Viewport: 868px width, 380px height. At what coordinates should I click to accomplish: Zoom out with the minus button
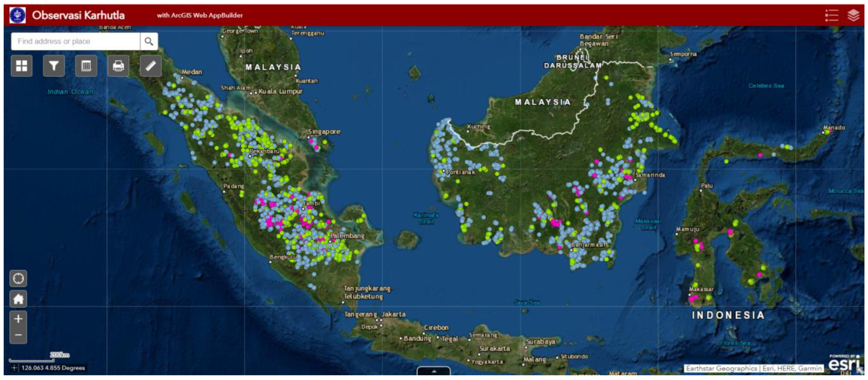(x=18, y=335)
